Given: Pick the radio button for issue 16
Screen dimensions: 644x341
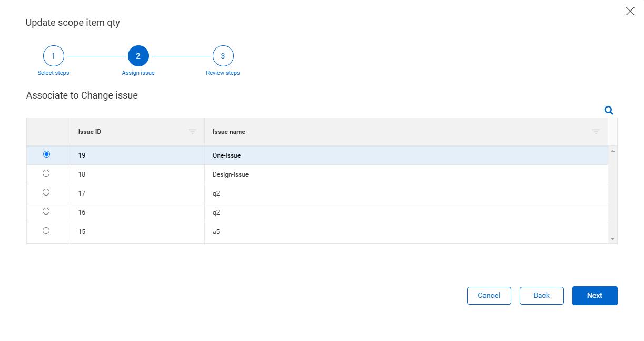Looking at the screenshot, I should tap(46, 211).
